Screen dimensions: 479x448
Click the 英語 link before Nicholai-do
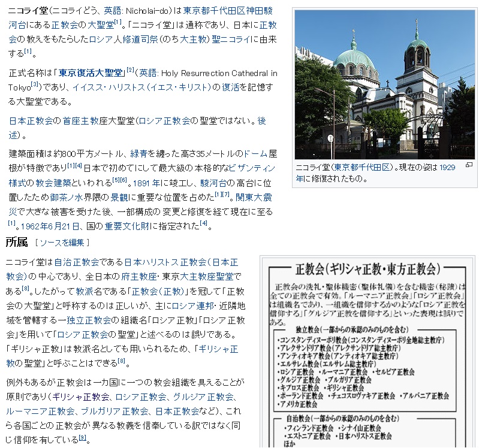click(113, 11)
